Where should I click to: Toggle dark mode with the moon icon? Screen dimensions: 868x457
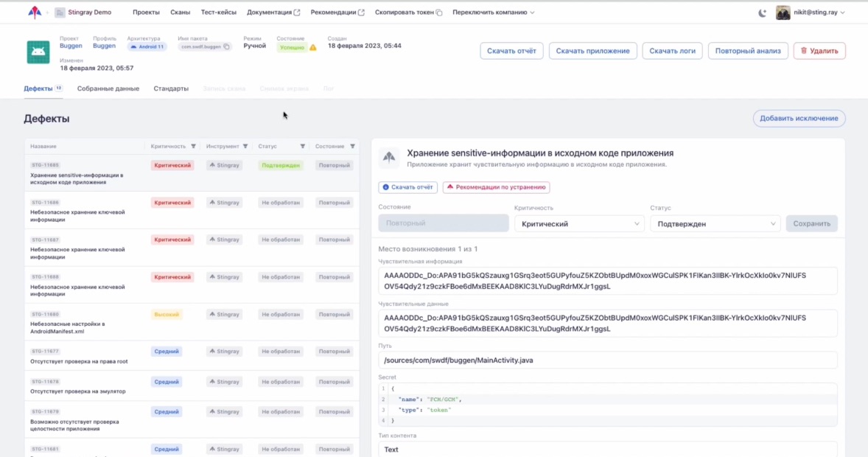tap(762, 13)
